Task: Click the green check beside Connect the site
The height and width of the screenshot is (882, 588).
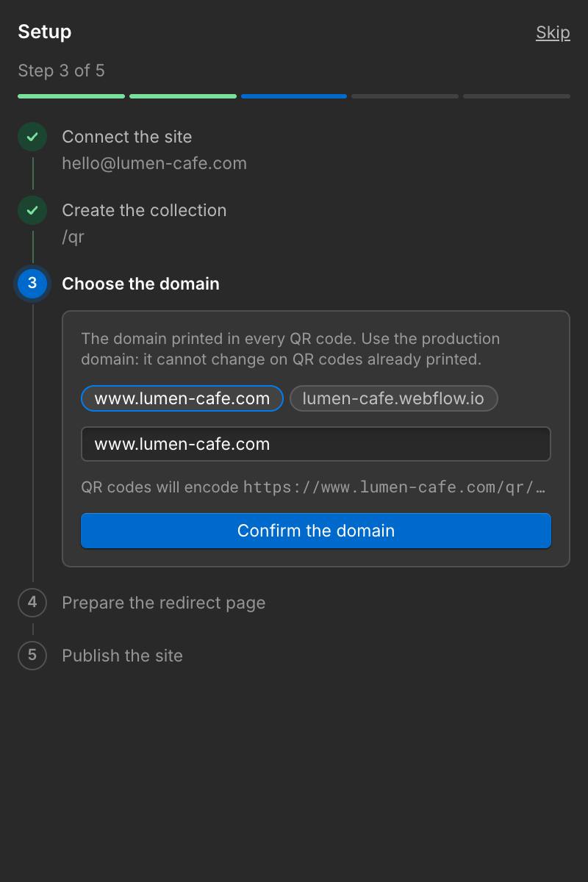Action: point(32,137)
